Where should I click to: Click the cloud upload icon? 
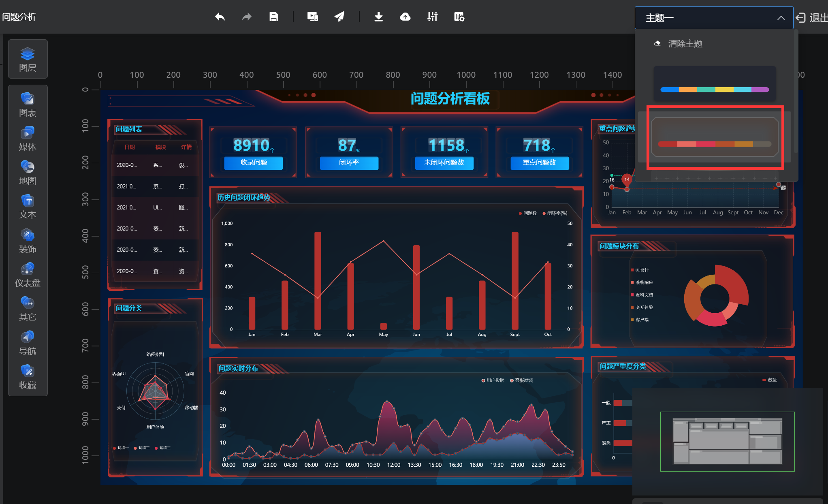pyautogui.click(x=405, y=17)
